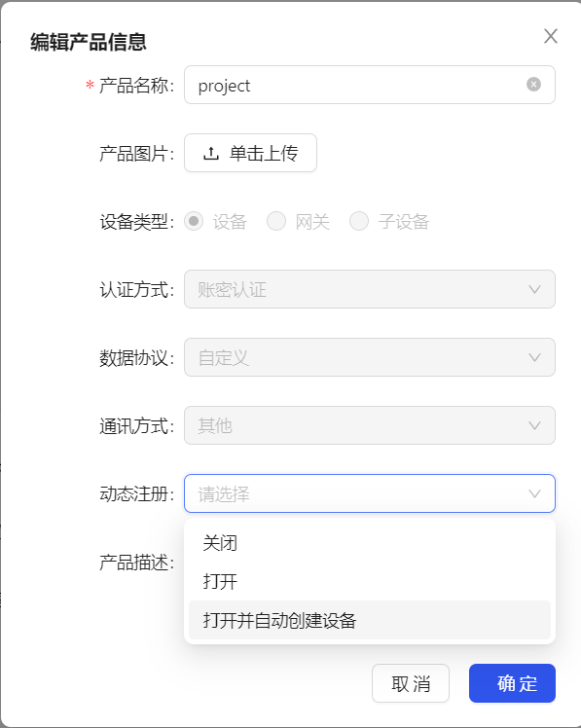Click the chevron icon in the 动态注册 field

[534, 493]
